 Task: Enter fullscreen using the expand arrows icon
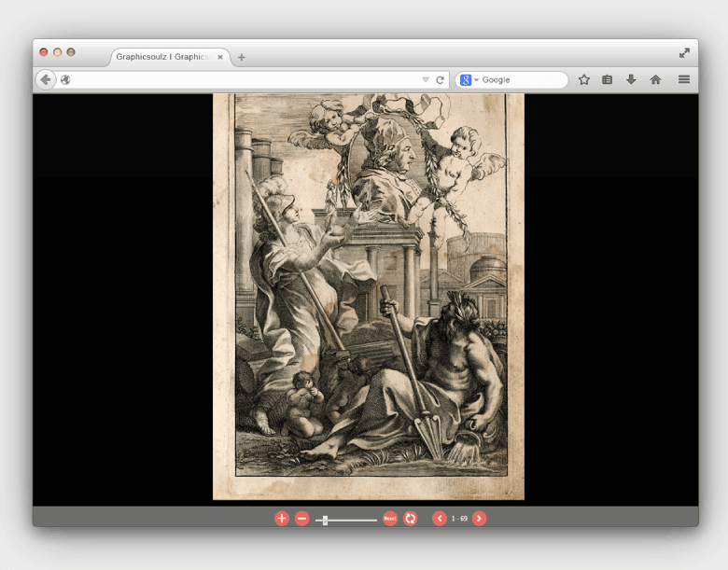click(x=684, y=53)
